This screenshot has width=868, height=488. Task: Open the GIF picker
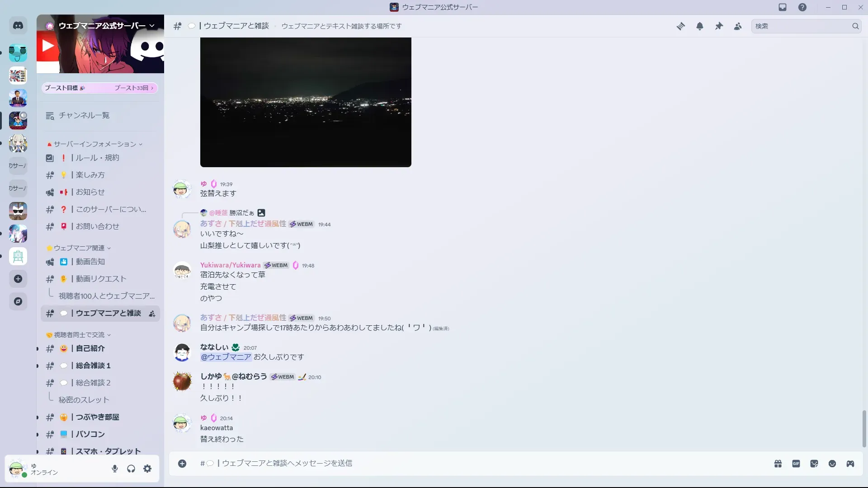(x=796, y=464)
